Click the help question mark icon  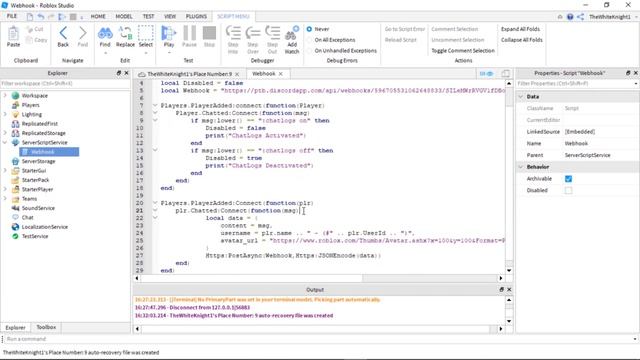(x=570, y=17)
